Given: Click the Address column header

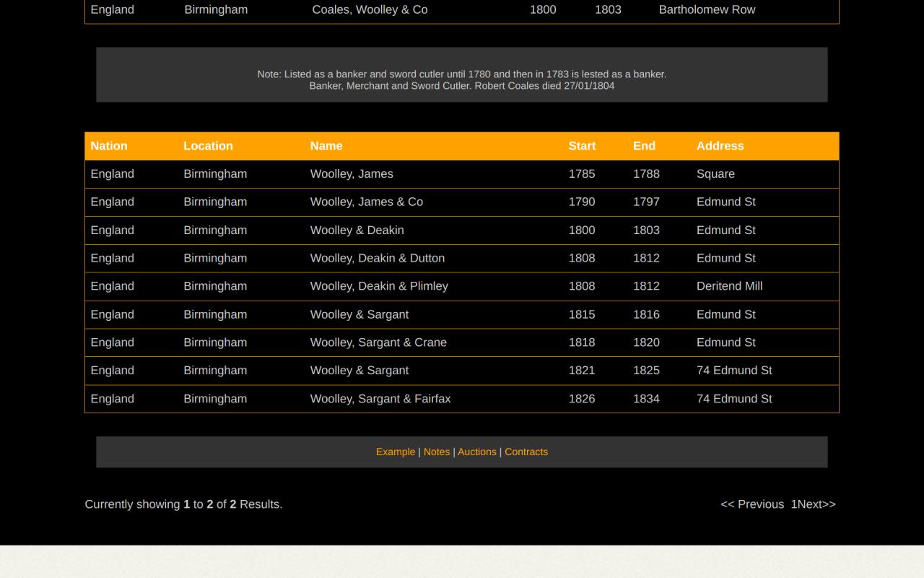Looking at the screenshot, I should pyautogui.click(x=720, y=146).
